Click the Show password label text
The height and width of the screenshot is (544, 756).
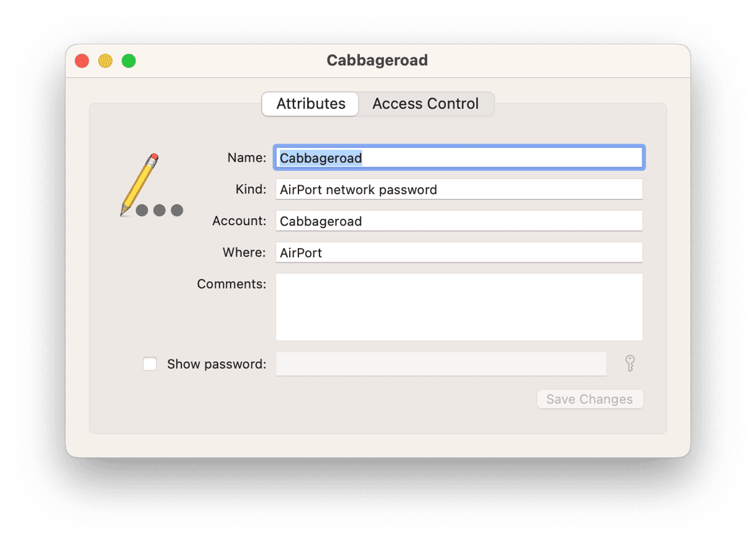[x=215, y=364]
